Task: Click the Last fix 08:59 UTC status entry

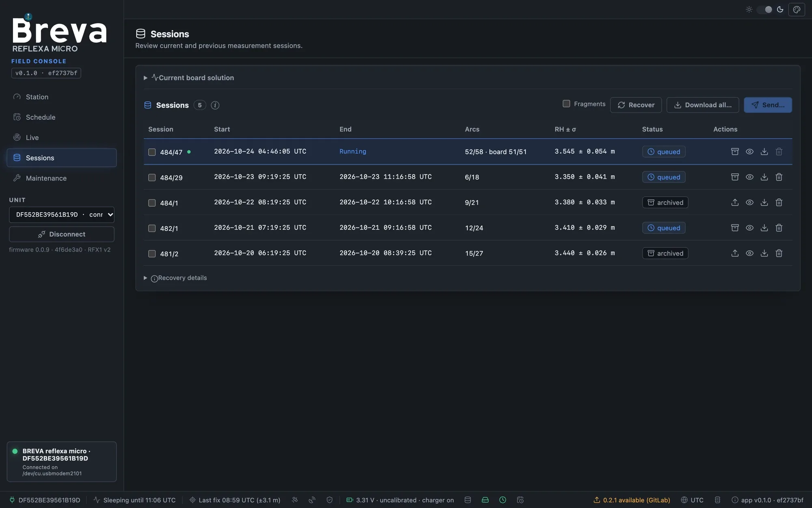Action: pos(235,500)
